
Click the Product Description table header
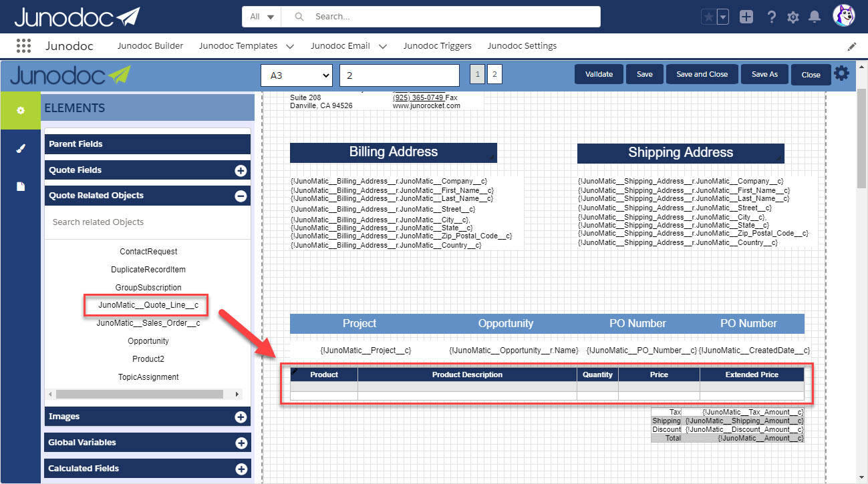click(467, 375)
